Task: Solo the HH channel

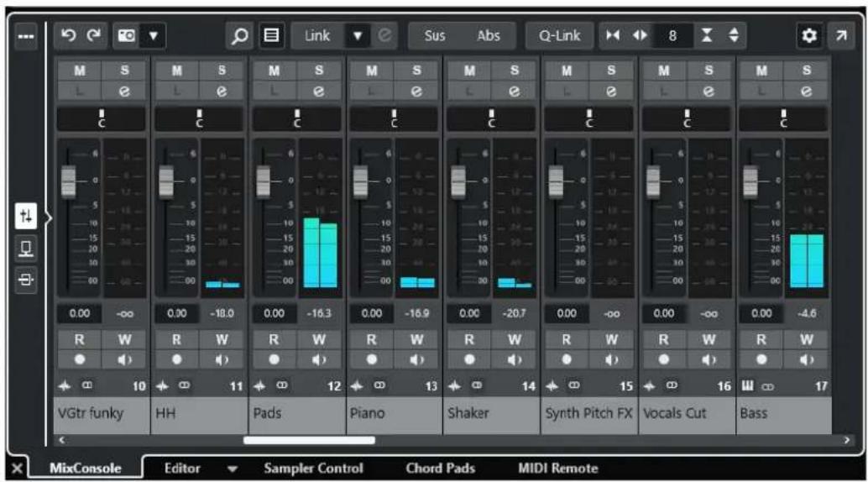Action: (x=222, y=71)
